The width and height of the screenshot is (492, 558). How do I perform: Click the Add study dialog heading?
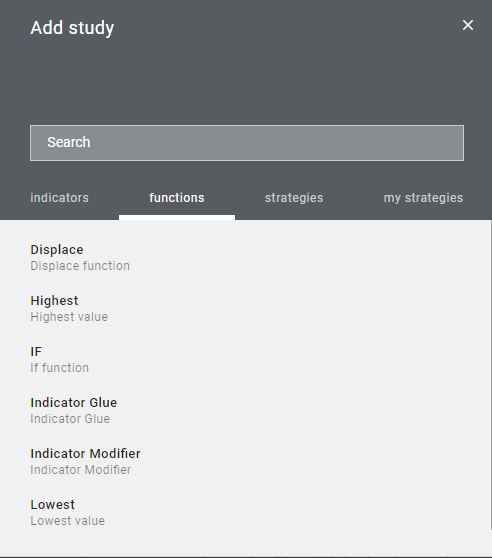72,28
